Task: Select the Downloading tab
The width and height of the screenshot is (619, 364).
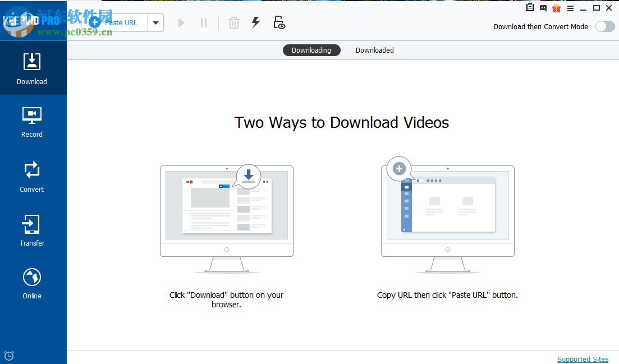Action: (311, 50)
